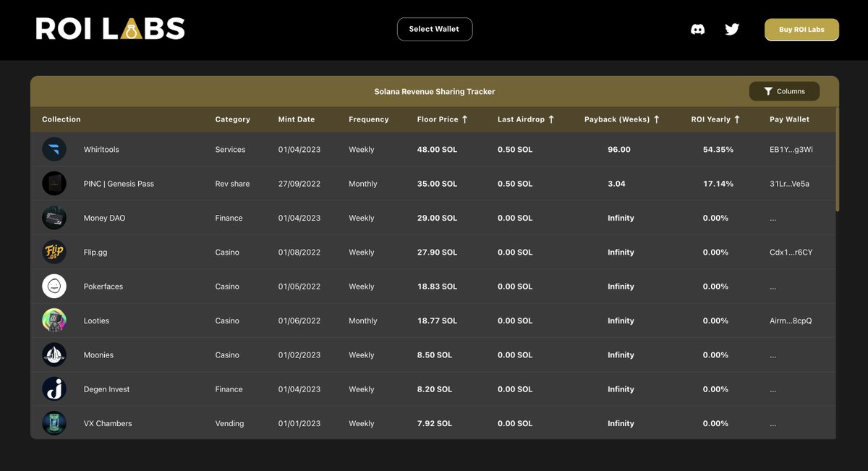Click the 01/08/2022 mint date
This screenshot has width=868, height=471.
299,253
